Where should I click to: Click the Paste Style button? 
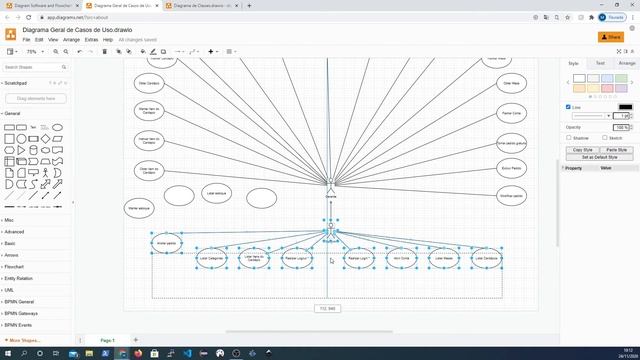(x=616, y=150)
